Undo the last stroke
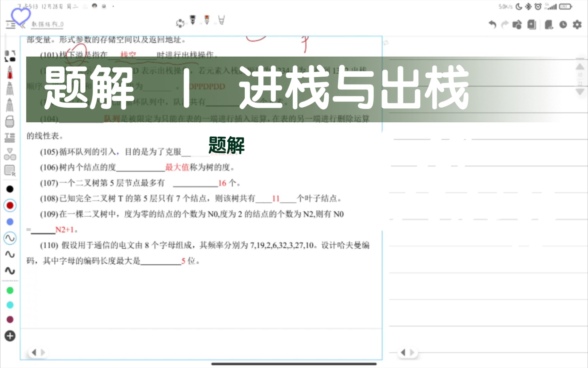 click(x=492, y=25)
